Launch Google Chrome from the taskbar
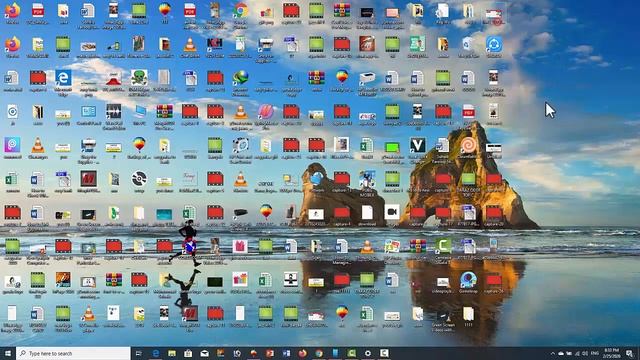Image resolution: width=640 pixels, height=360 pixels. 319,353
